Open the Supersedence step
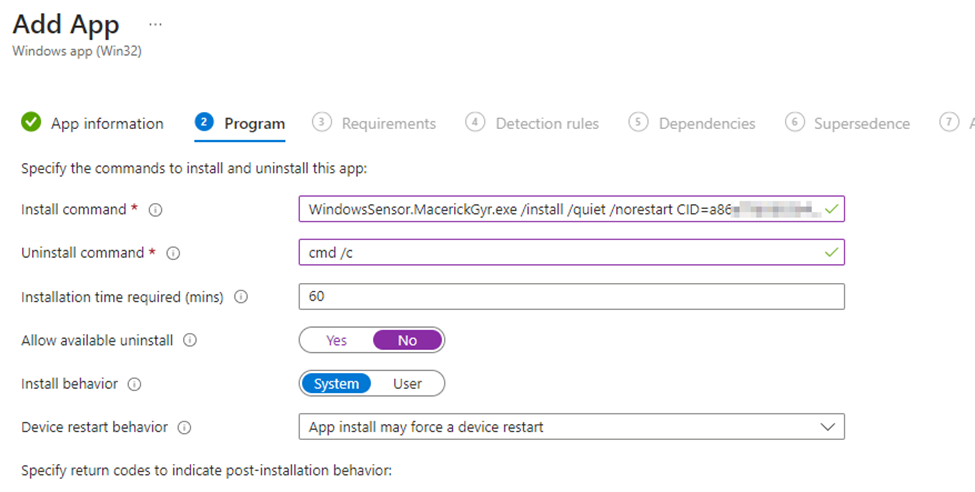The image size is (975, 492). pyautogui.click(x=861, y=124)
